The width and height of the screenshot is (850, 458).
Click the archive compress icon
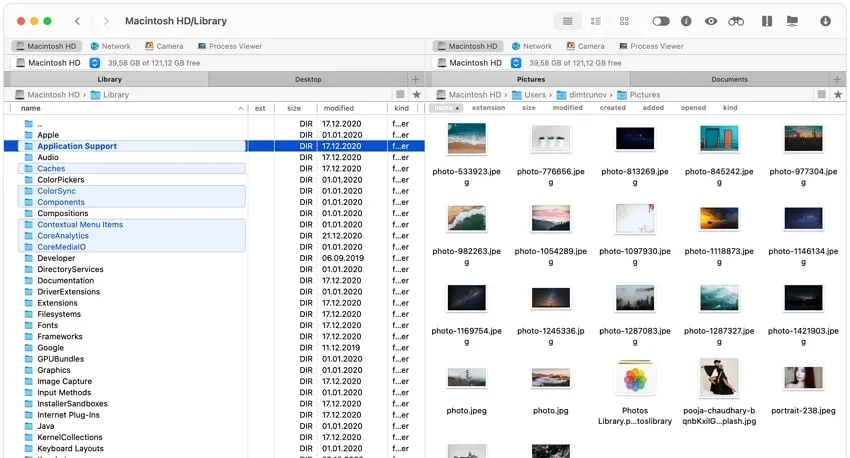point(767,21)
